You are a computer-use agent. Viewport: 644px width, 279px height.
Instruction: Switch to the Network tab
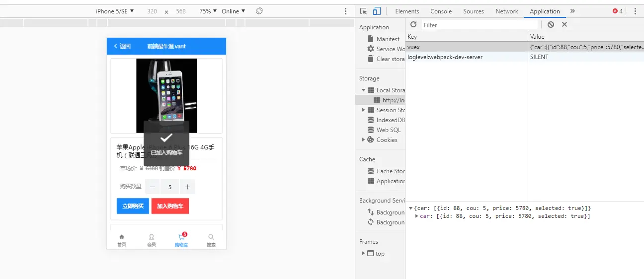pyautogui.click(x=507, y=11)
